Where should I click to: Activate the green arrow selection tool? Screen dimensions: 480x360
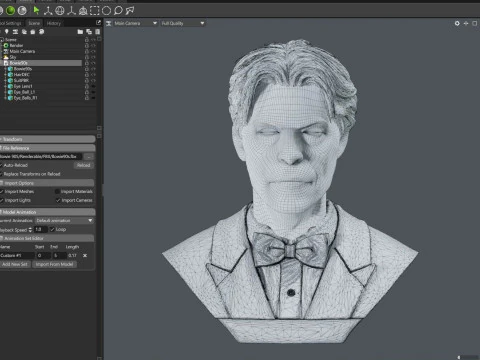point(36,11)
